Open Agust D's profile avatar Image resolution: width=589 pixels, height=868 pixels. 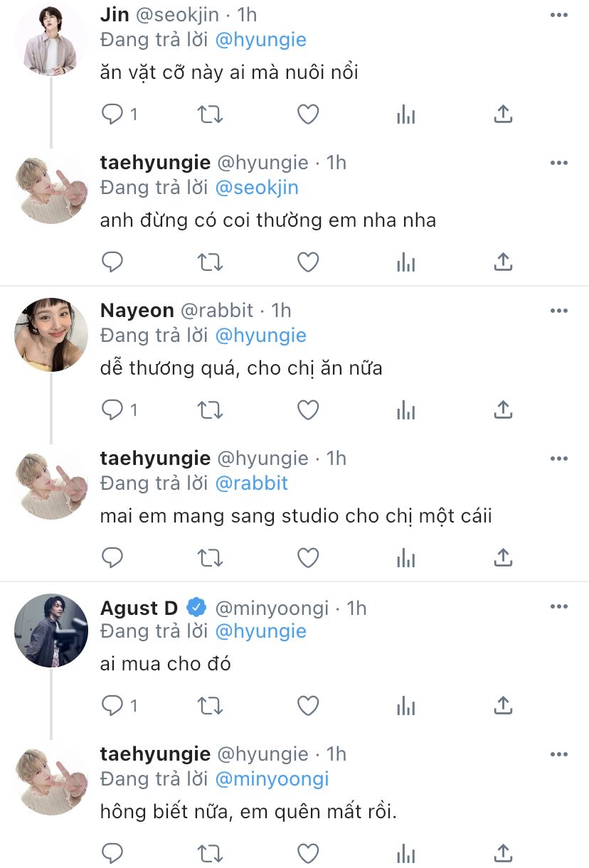tap(51, 631)
